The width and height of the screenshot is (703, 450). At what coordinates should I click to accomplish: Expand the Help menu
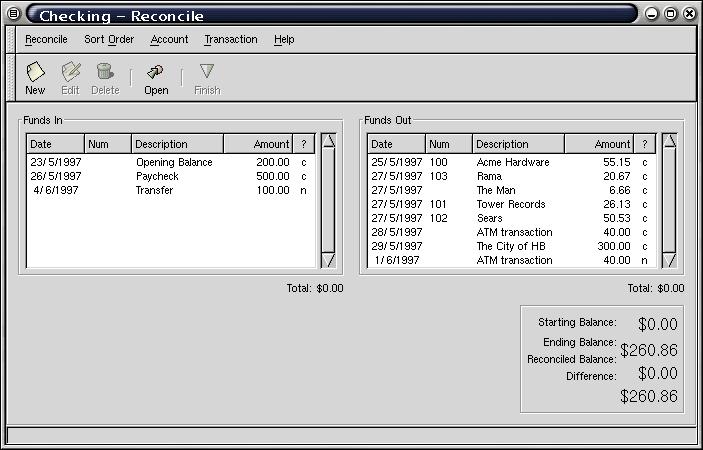[284, 39]
